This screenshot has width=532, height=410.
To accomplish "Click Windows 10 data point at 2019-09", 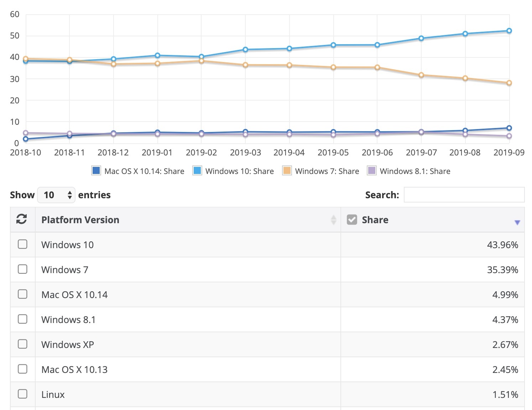I will tap(509, 31).
